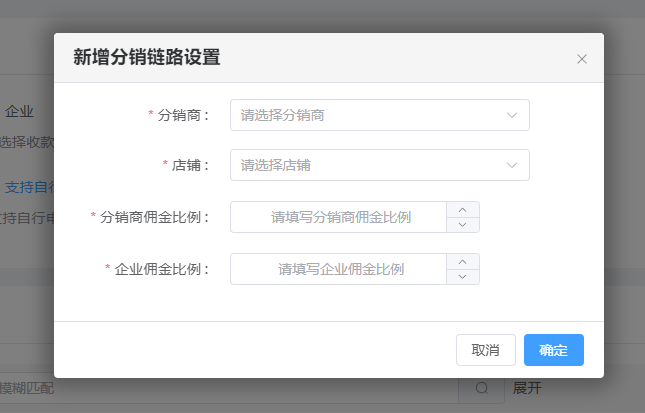The image size is (645, 413).
Task: Focus the 企业佣金比例 input field
Action: click(x=339, y=269)
